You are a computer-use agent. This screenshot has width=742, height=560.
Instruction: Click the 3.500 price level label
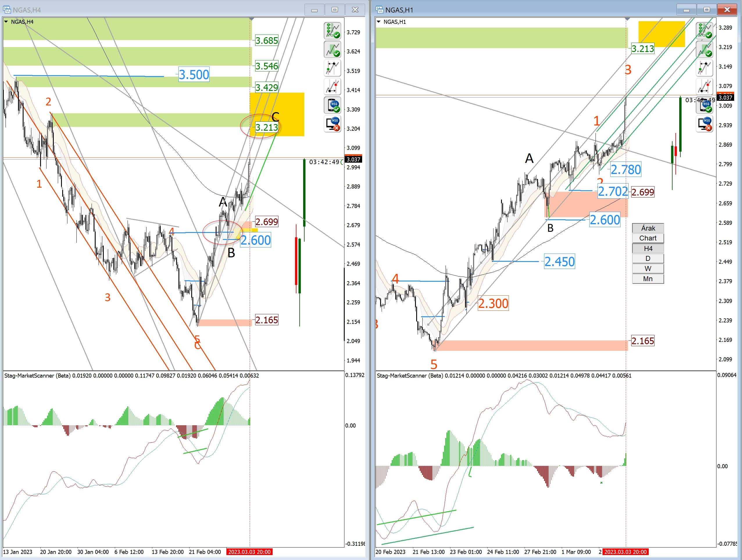194,75
